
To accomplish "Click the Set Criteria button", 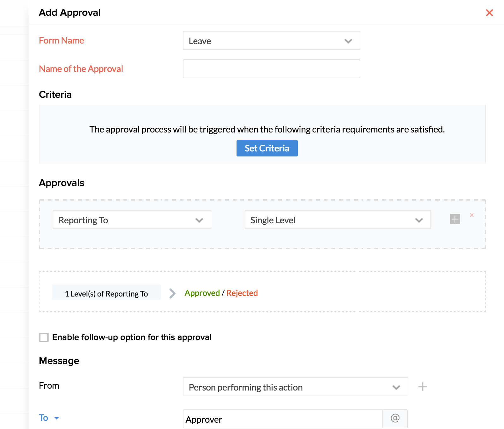I will click(x=267, y=148).
